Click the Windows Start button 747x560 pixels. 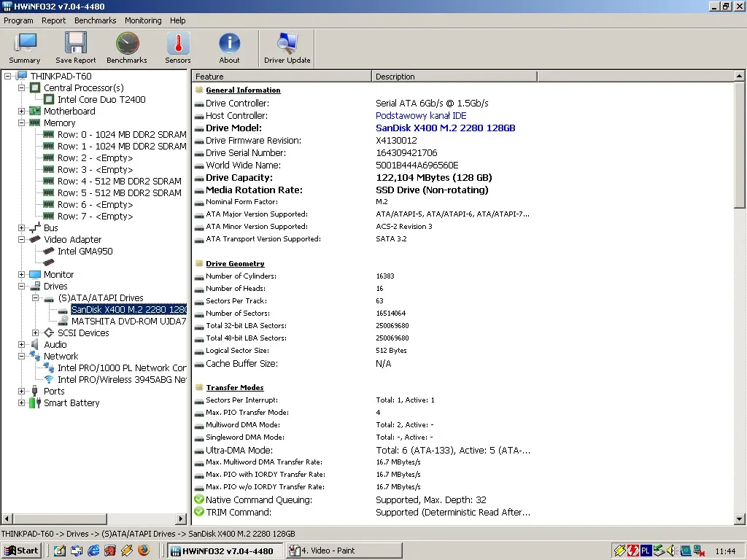tap(21, 551)
